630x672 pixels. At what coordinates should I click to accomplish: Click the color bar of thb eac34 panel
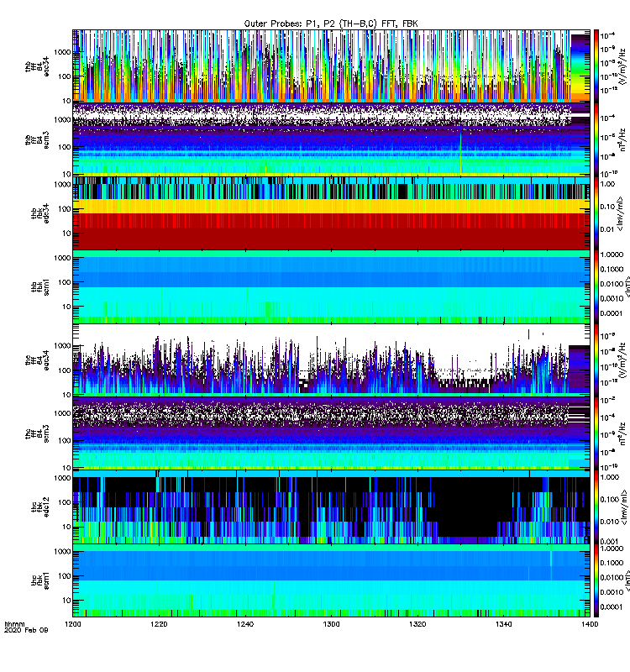click(x=596, y=66)
